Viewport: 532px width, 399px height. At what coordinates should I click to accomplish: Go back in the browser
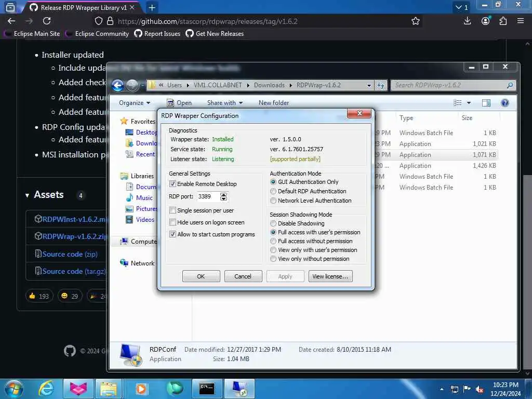coord(11,21)
